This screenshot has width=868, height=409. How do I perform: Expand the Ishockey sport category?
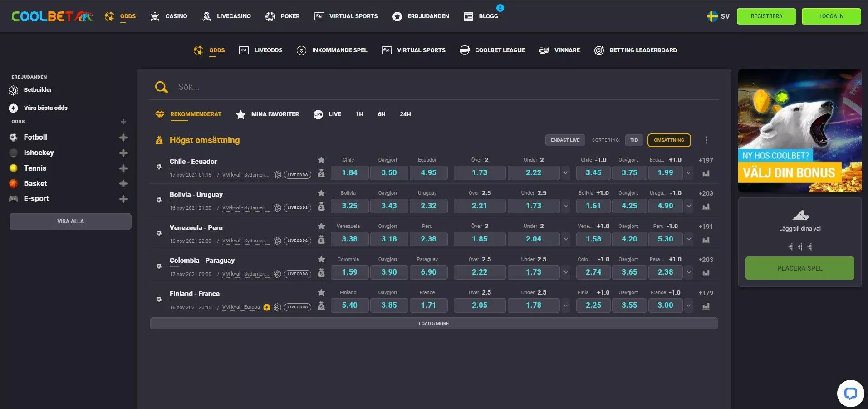pos(123,153)
